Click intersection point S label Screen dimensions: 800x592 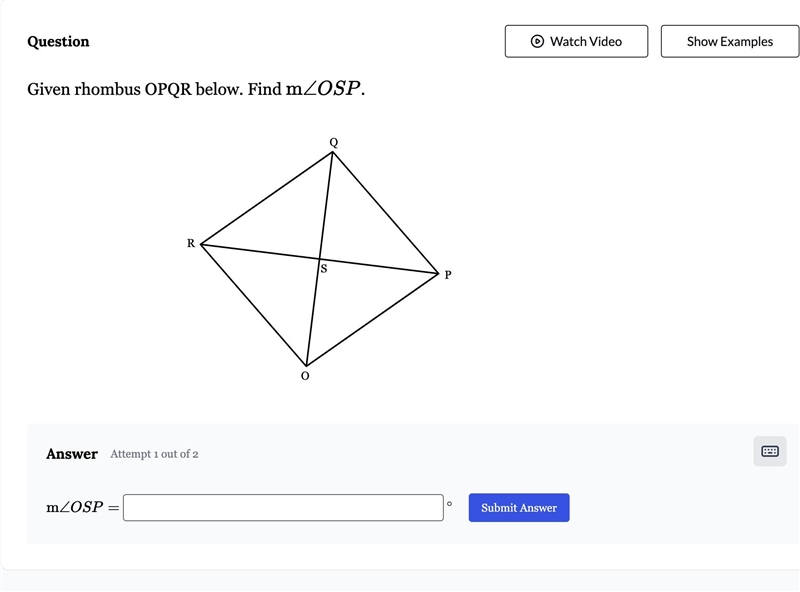tap(324, 268)
